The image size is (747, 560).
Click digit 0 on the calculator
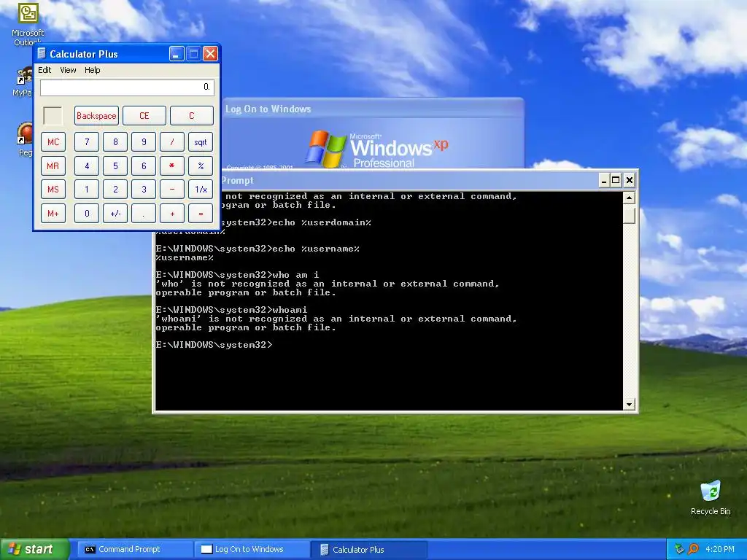[x=87, y=214]
